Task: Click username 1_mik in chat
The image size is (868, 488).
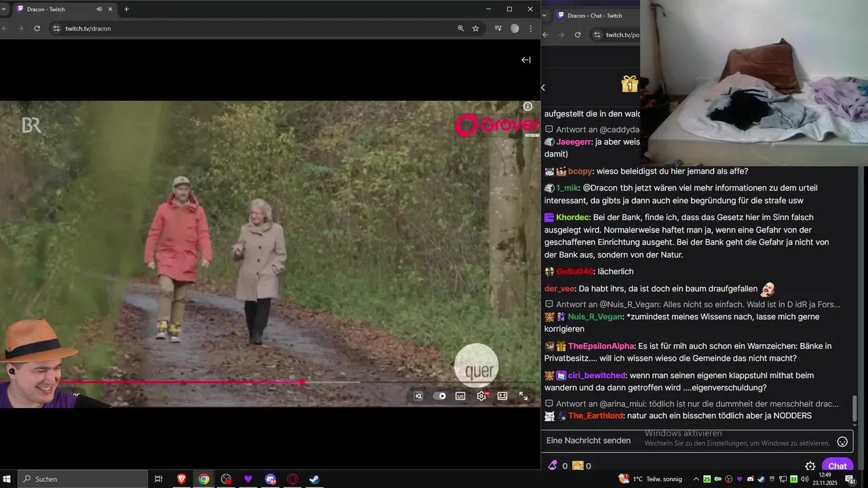Action: (568, 188)
